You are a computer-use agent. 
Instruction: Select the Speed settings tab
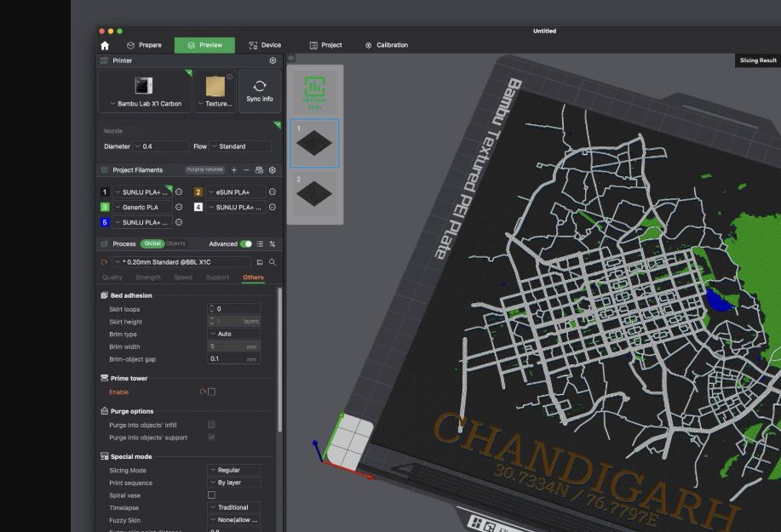click(x=183, y=277)
